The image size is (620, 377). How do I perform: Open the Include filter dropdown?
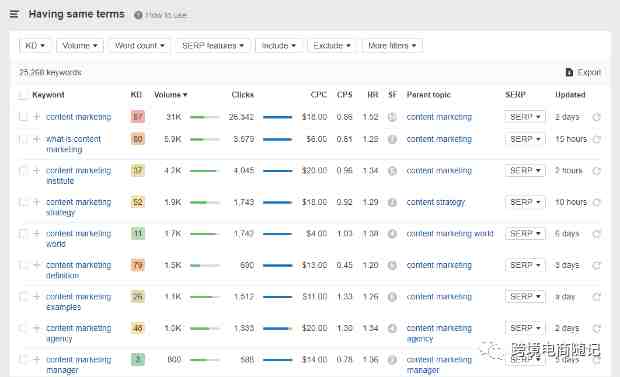(x=279, y=45)
